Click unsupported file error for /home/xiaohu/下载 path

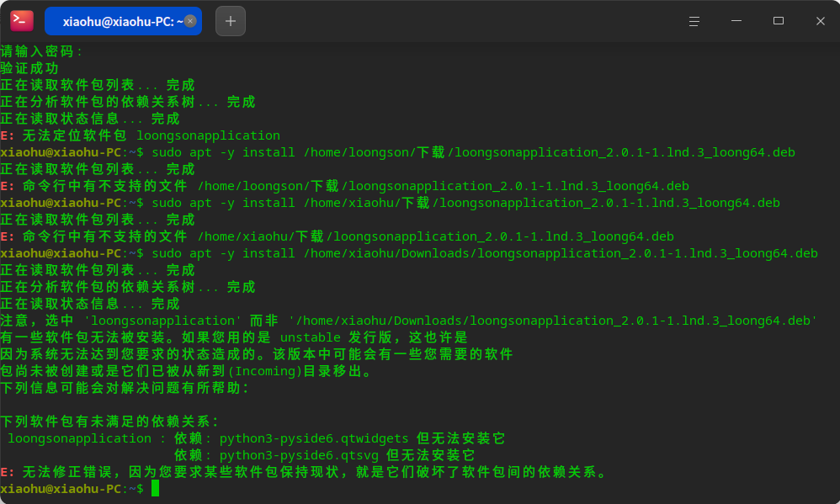(337, 236)
